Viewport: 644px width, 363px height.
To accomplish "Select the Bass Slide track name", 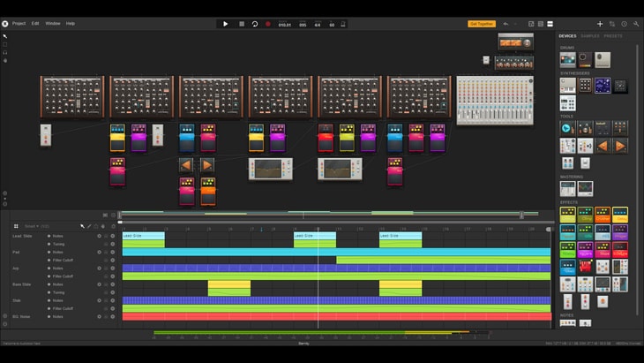I will tap(22, 284).
